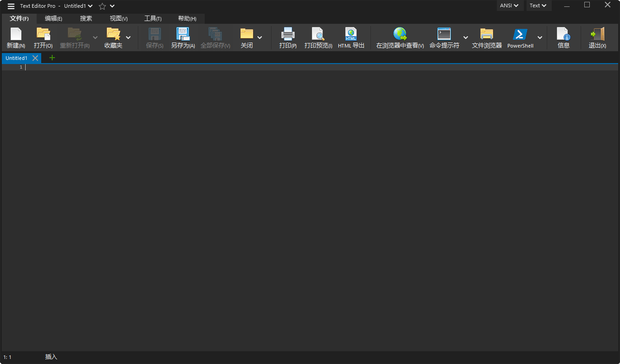Select the 另存为 toolbar icon
Screen dimensions: 620x364
tap(183, 37)
